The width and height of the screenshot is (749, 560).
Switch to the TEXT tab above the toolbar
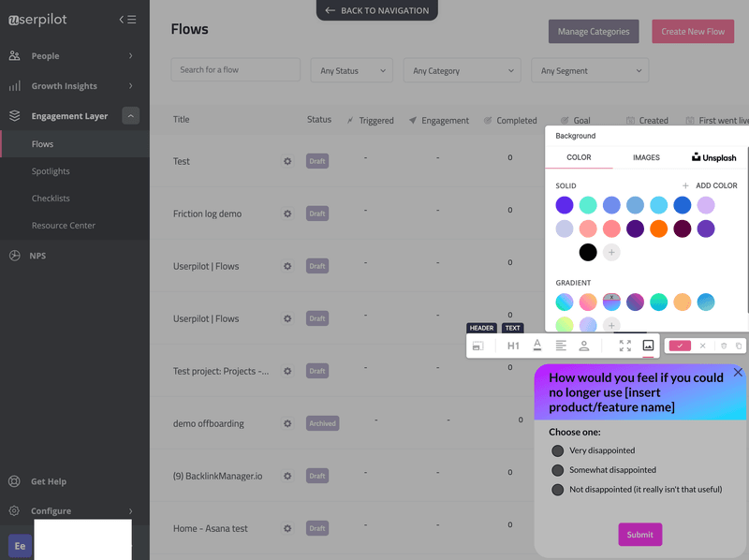(512, 328)
